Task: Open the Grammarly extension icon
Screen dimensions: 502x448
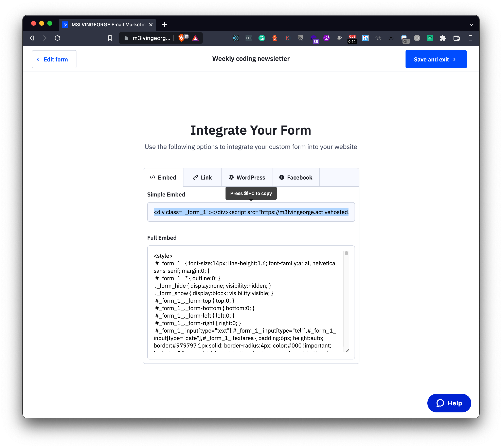Action: 262,38
